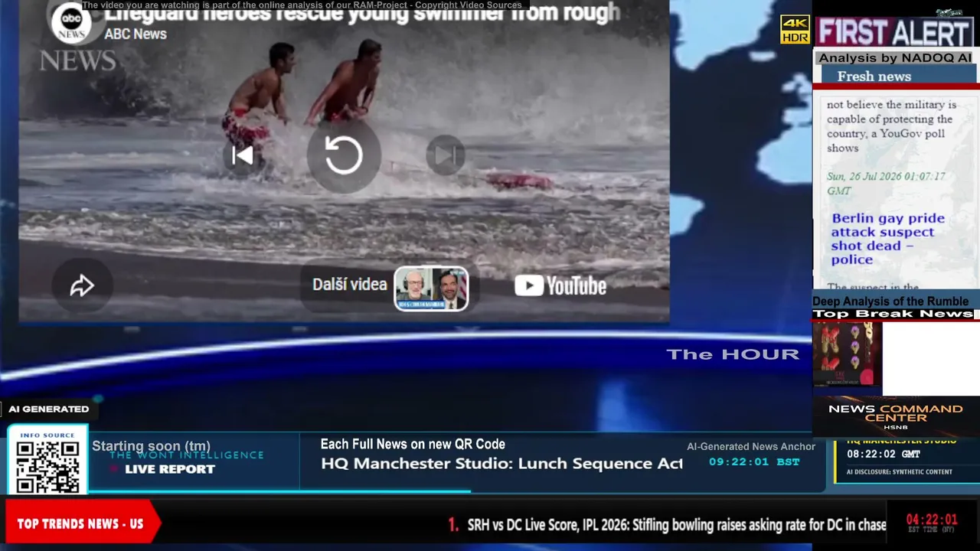Click the 'Starting soon (tm)' text
The width and height of the screenshot is (980, 551).
coord(151,446)
